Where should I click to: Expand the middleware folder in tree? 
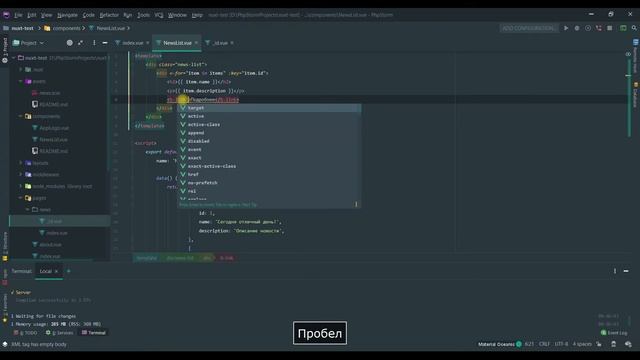pyautogui.click(x=20, y=174)
